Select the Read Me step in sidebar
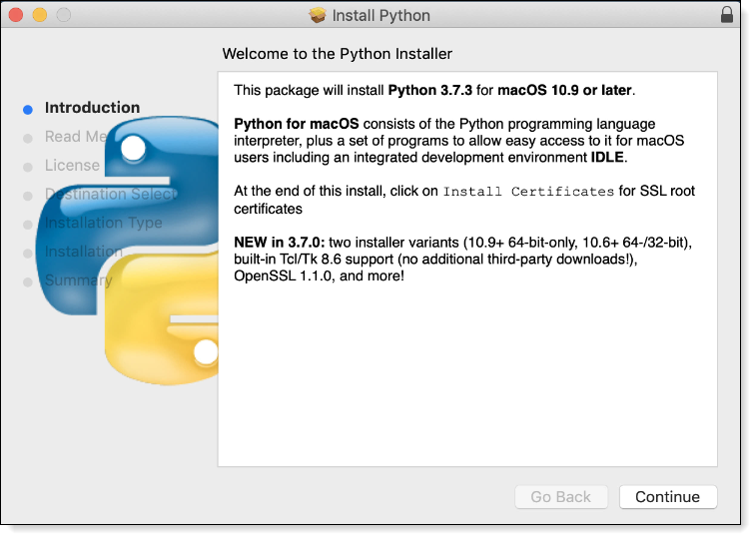The height and width of the screenshot is (540, 756). click(x=76, y=137)
